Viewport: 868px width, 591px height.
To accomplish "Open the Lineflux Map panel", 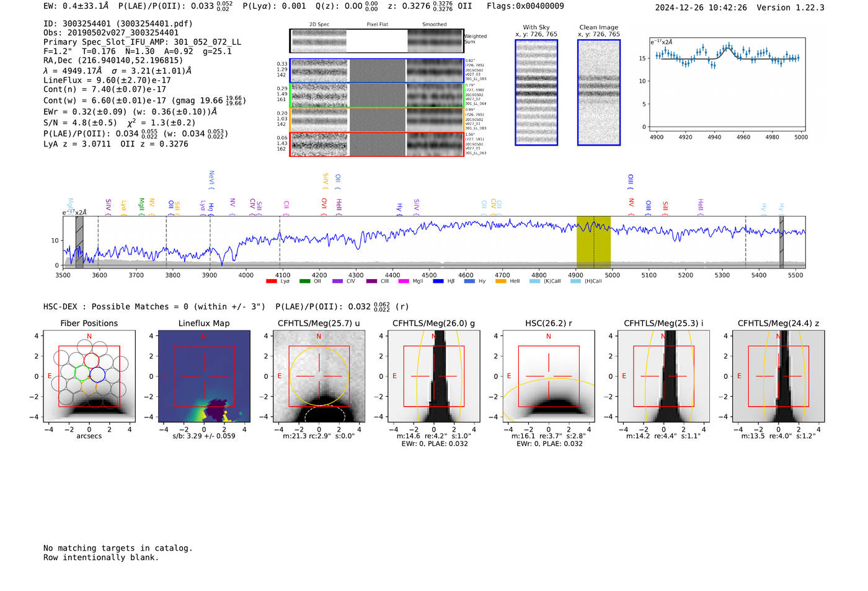I will point(204,376).
